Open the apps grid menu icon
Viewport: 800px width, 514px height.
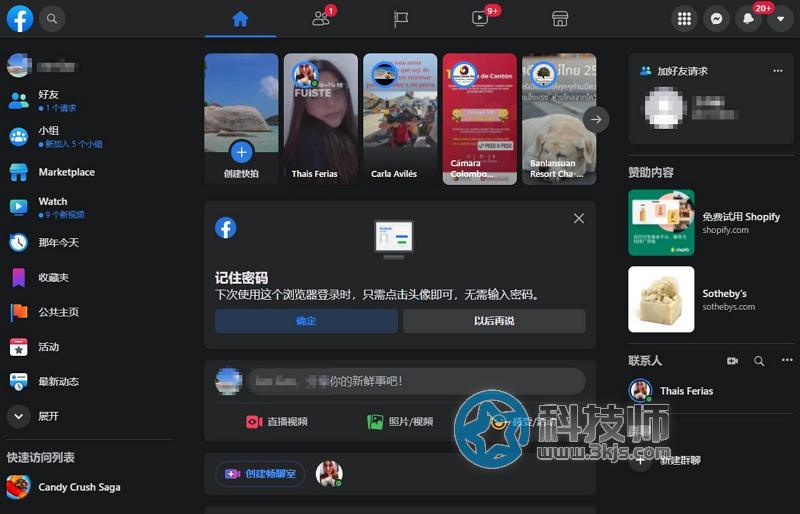pos(684,18)
